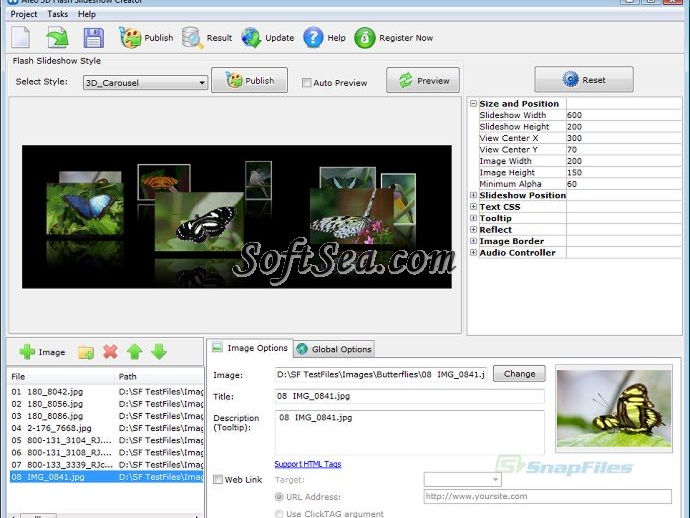Open the Target dropdown
The image size is (690, 518).
(x=462, y=479)
